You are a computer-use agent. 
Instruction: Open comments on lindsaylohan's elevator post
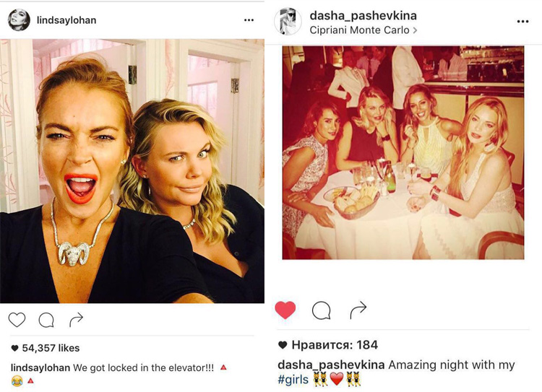point(46,320)
